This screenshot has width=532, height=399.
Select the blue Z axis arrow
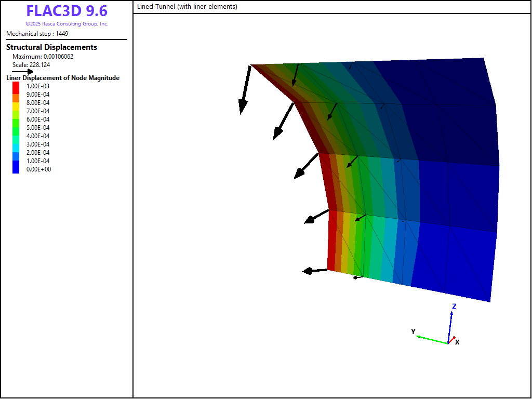[451, 326]
